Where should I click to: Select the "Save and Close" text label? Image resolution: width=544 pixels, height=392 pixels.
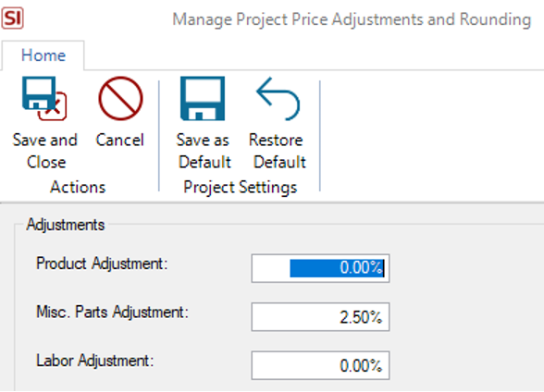click(45, 151)
